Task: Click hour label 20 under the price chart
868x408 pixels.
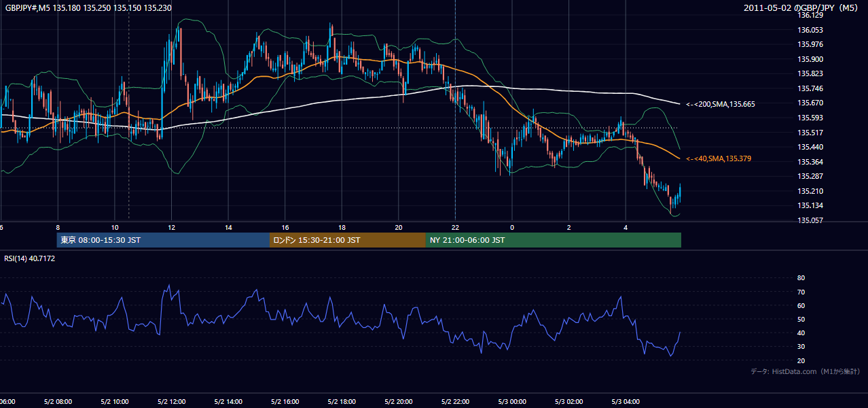Action: coord(399,227)
